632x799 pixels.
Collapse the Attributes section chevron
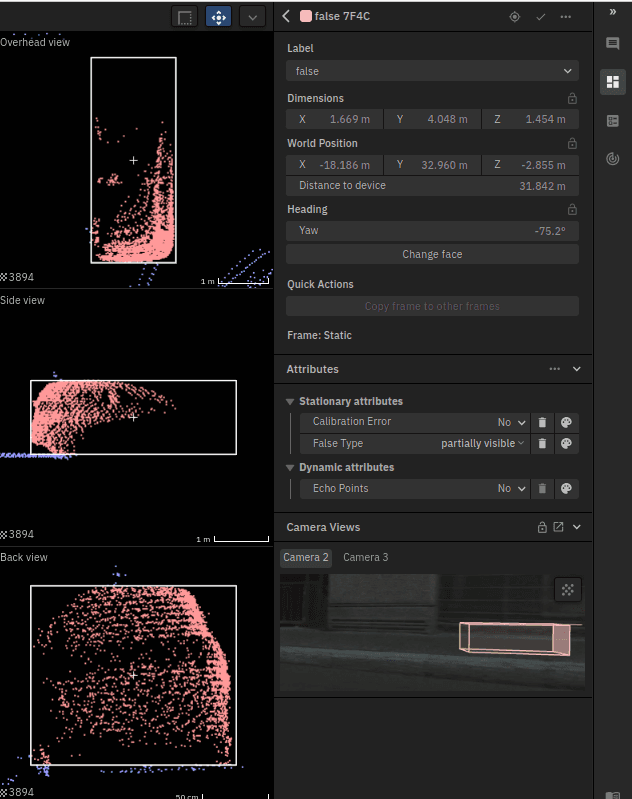point(576,369)
